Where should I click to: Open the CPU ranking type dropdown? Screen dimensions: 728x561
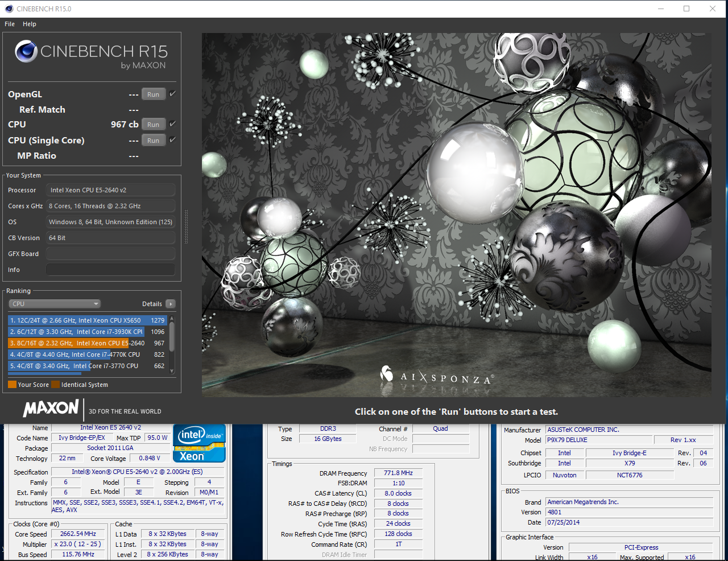coord(55,304)
